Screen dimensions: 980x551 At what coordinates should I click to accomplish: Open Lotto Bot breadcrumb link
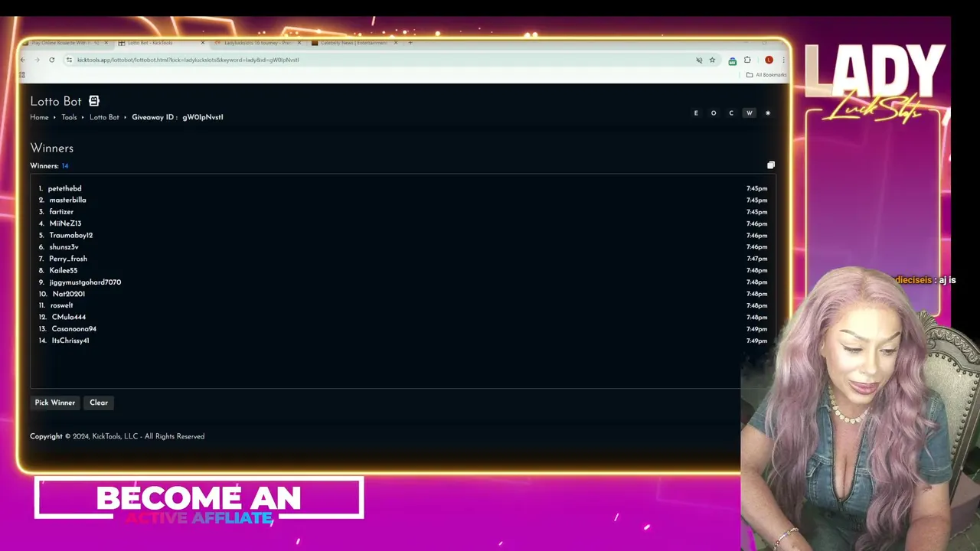tap(104, 117)
